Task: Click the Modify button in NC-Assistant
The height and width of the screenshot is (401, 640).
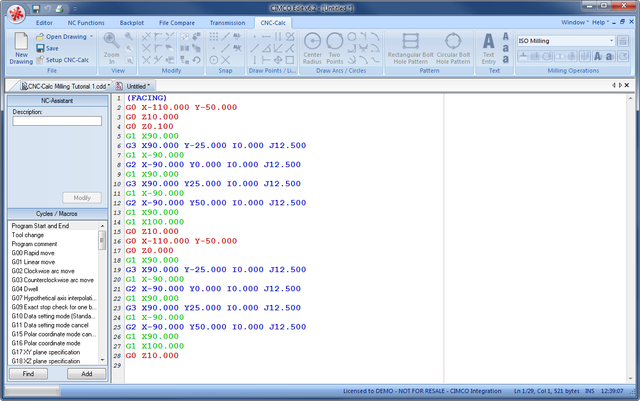Action: (x=82, y=198)
